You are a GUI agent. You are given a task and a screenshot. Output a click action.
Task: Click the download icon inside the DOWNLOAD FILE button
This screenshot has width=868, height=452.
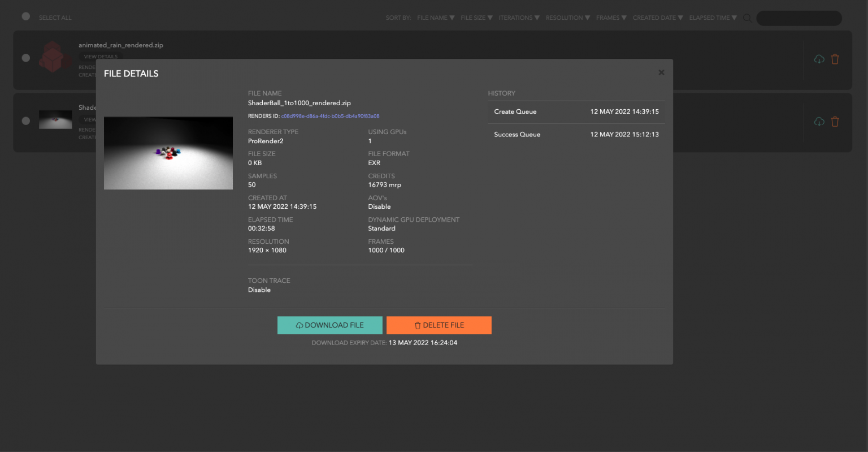(300, 325)
